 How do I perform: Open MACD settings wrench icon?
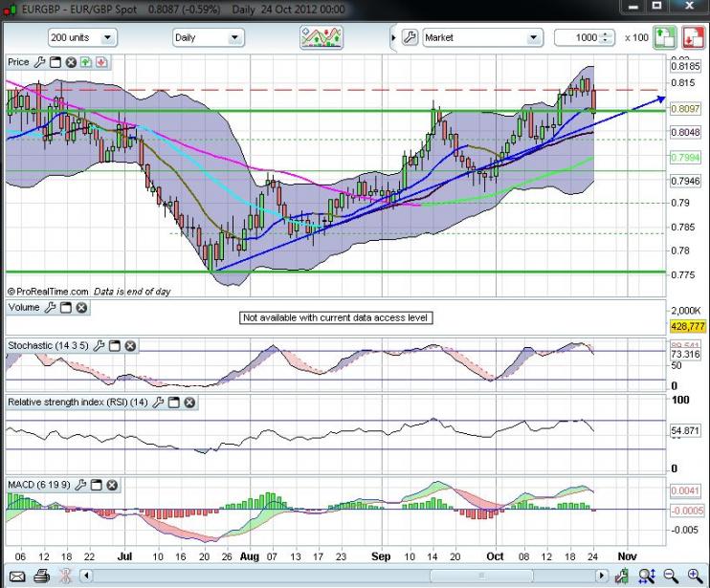pos(80,486)
